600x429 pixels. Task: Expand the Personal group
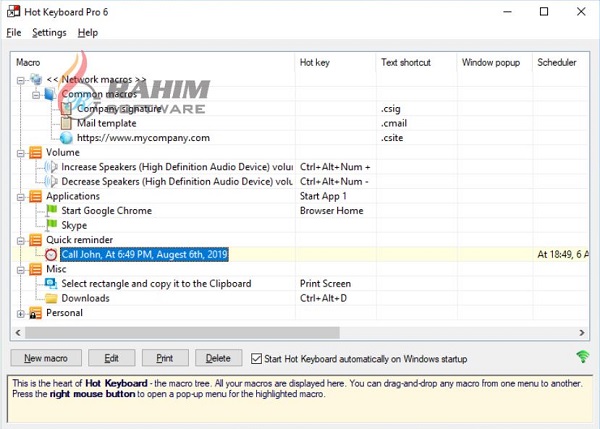tap(21, 313)
